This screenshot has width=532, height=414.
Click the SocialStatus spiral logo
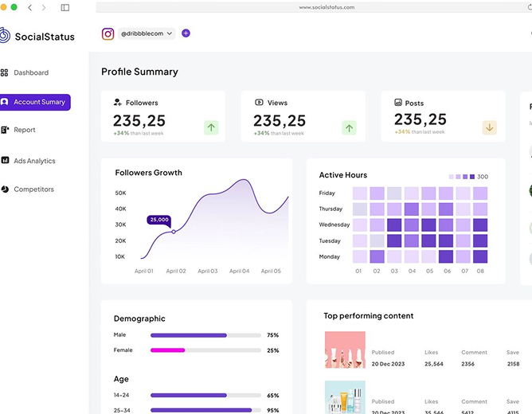pos(5,35)
